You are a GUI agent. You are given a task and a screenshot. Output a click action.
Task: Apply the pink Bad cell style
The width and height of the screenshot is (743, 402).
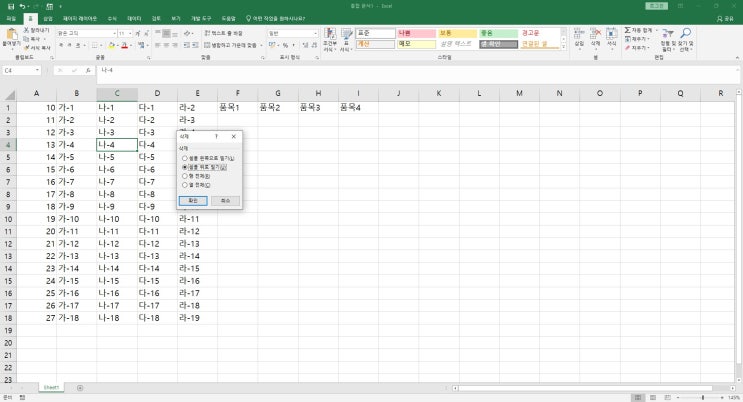[416, 33]
